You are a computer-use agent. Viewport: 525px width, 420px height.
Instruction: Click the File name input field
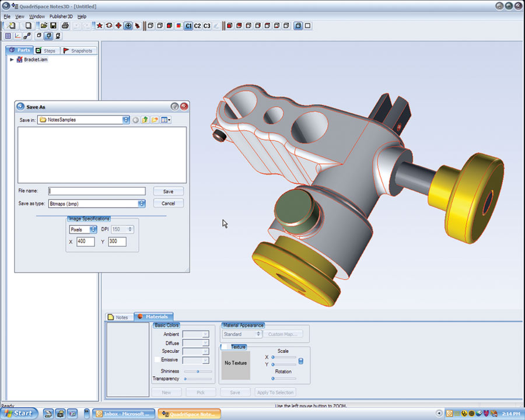coord(97,191)
